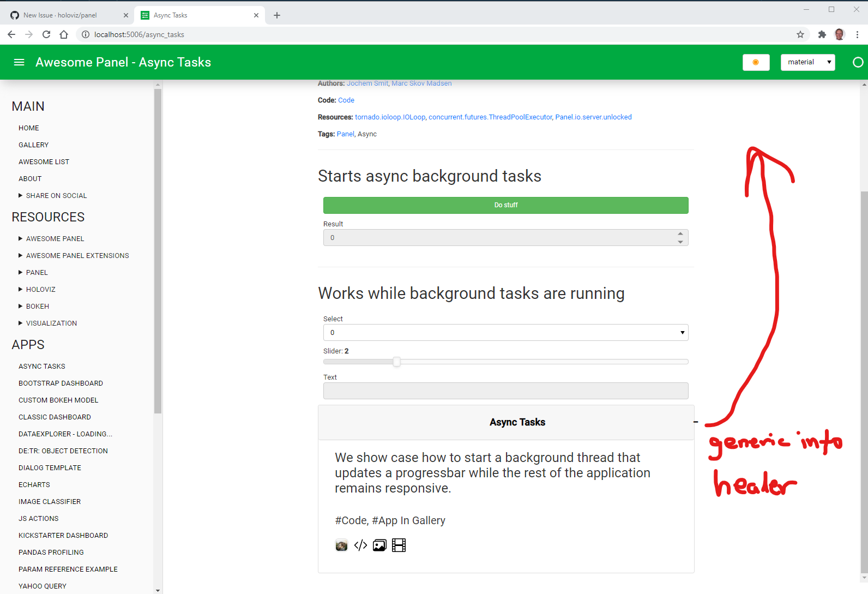Screen dimensions: 868x594
Task: Open the Code link
Action: tap(346, 100)
